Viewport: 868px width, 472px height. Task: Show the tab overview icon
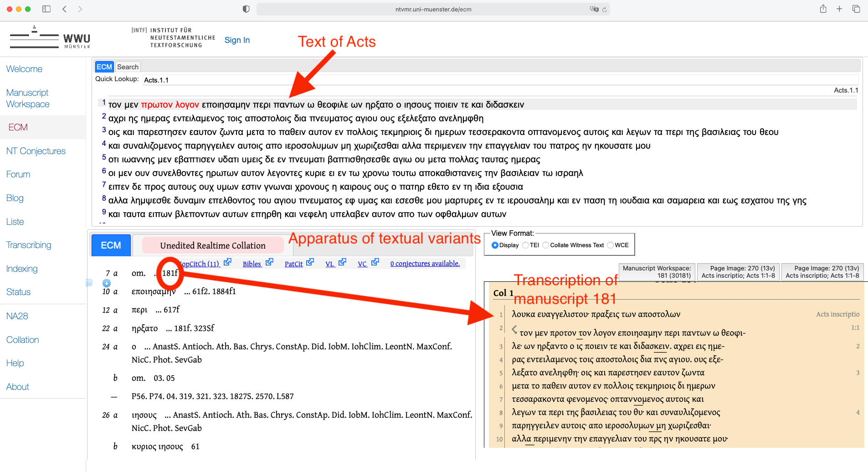(856, 9)
